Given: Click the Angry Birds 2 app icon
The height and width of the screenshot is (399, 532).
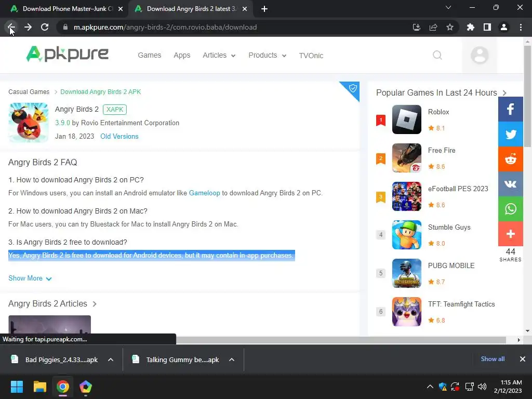Looking at the screenshot, I should 29,123.
